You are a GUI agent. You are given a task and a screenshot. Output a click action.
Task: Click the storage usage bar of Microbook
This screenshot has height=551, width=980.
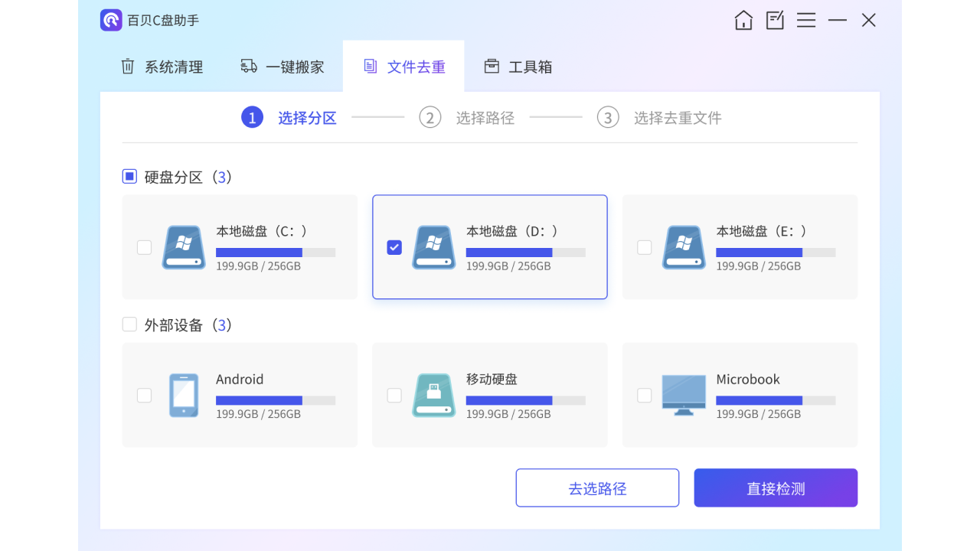(775, 399)
